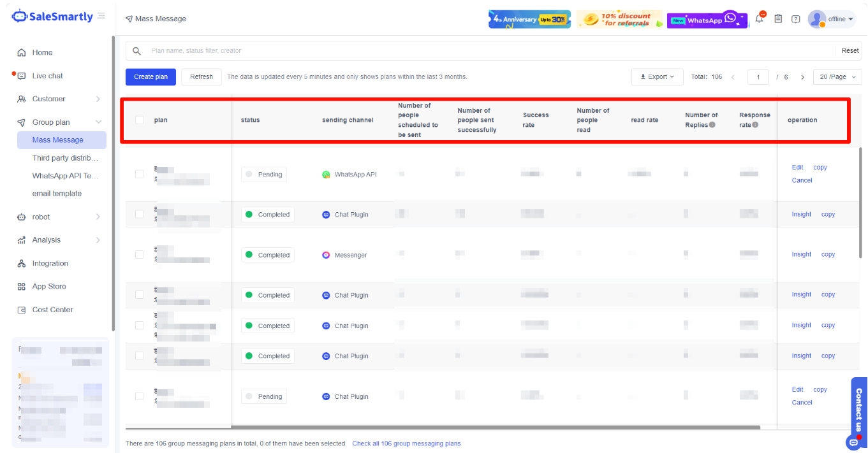This screenshot has width=868, height=453.
Task: Open the 20/Page size dropdown
Action: 837,77
